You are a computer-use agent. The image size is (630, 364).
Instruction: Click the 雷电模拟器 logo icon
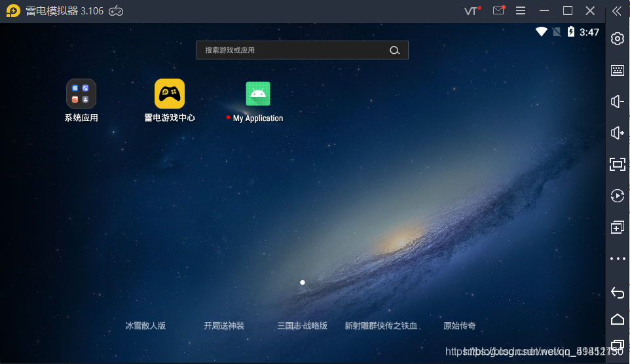pyautogui.click(x=13, y=11)
